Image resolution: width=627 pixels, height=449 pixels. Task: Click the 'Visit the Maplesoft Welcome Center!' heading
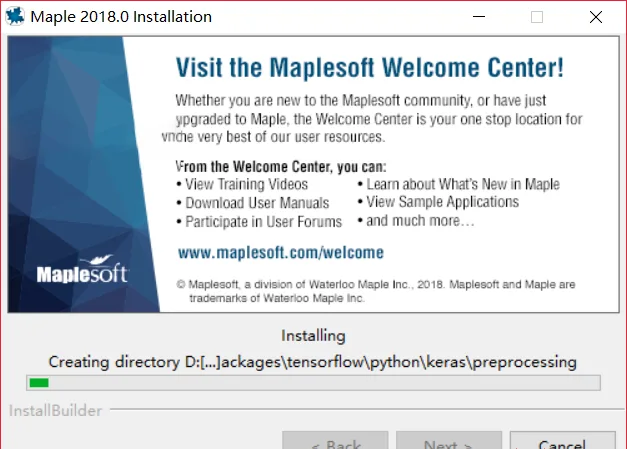[x=370, y=67]
